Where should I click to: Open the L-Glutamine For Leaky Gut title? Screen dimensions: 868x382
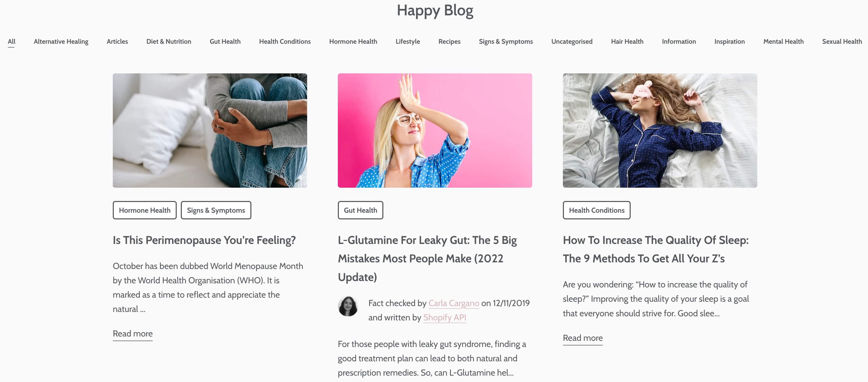(x=427, y=258)
